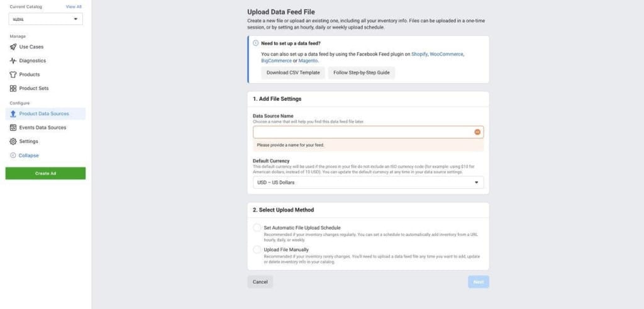
Task: Click the Diagnostics pulse icon
Action: [13, 61]
